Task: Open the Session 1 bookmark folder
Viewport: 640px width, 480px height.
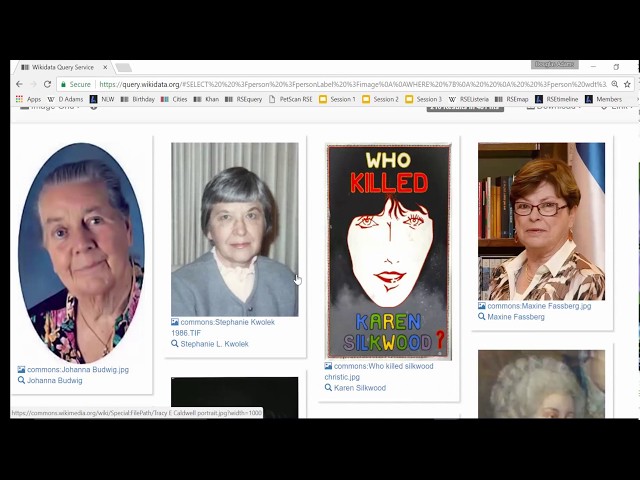Action: (x=337, y=99)
